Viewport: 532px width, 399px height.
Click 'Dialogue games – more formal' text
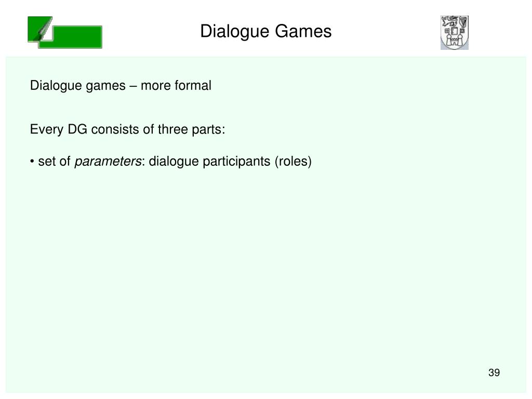pyautogui.click(x=121, y=86)
